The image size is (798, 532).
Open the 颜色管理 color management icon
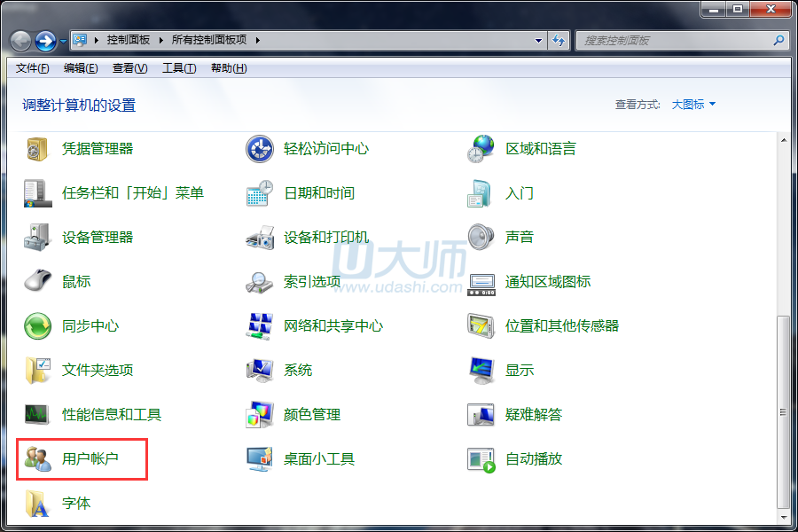[x=259, y=415]
